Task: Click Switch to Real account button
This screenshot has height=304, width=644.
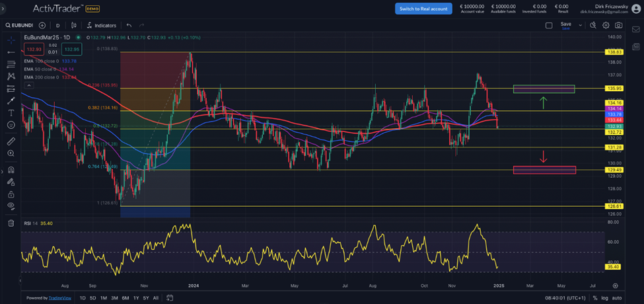Action: pos(423,9)
